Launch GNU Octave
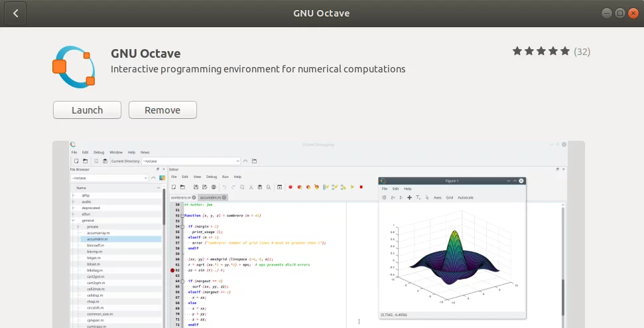Image resolution: width=644 pixels, height=328 pixels. [87, 110]
